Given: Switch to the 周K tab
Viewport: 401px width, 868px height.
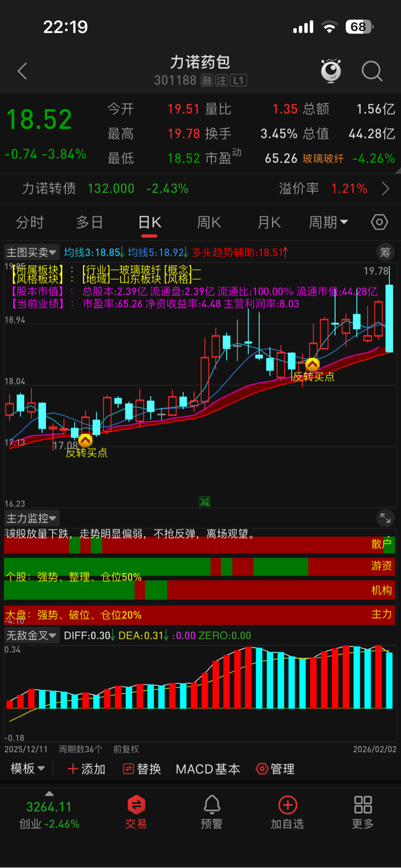Looking at the screenshot, I should 209,222.
